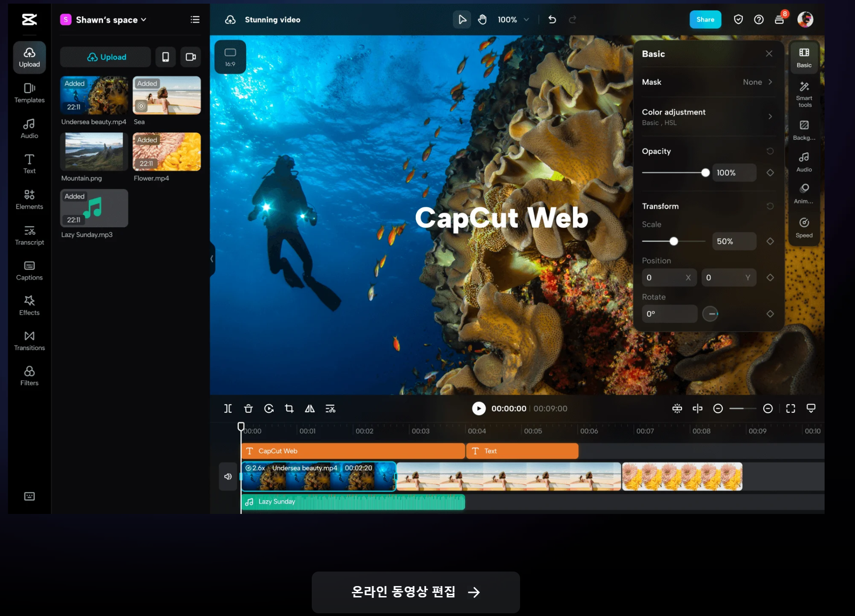
Task: Toggle Rotate keyframe diamond
Action: coord(770,314)
